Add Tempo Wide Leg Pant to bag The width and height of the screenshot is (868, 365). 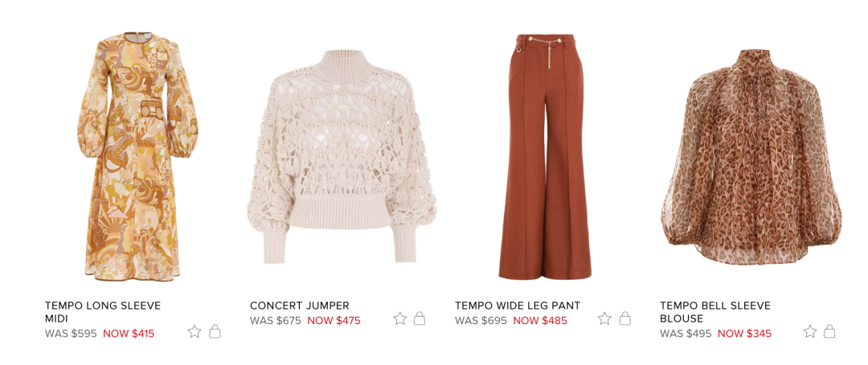point(625,318)
